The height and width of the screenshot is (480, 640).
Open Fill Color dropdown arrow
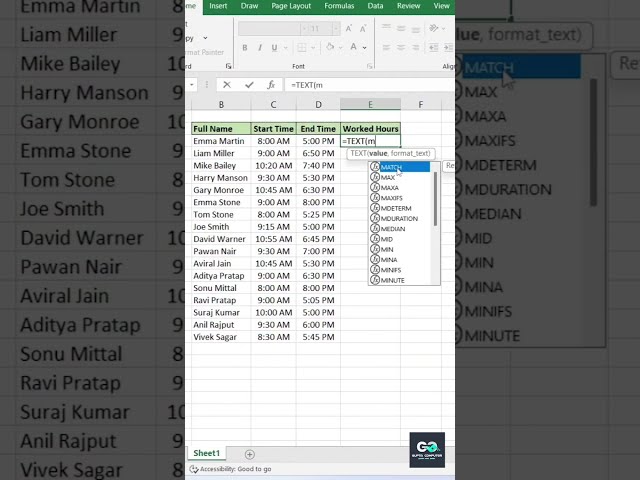pos(340,48)
